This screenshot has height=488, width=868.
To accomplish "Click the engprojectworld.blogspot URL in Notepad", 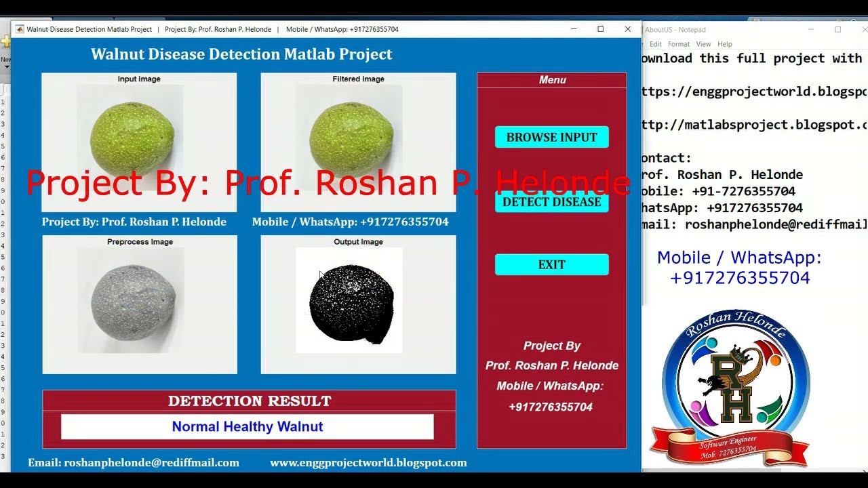I will [754, 91].
